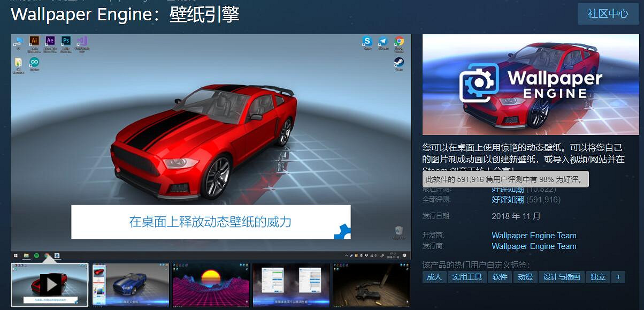Click the Chrome icon in the desktop preview

coord(399,42)
